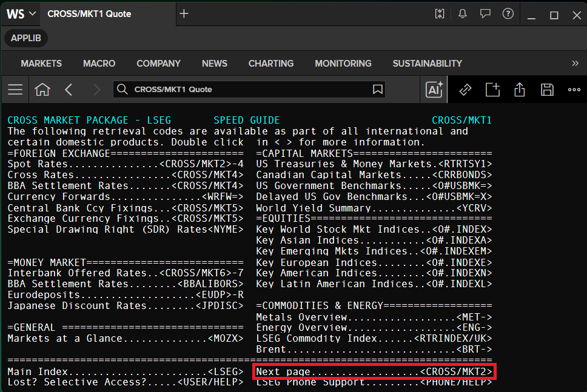Click the add-to-new-tab icon

(x=492, y=90)
